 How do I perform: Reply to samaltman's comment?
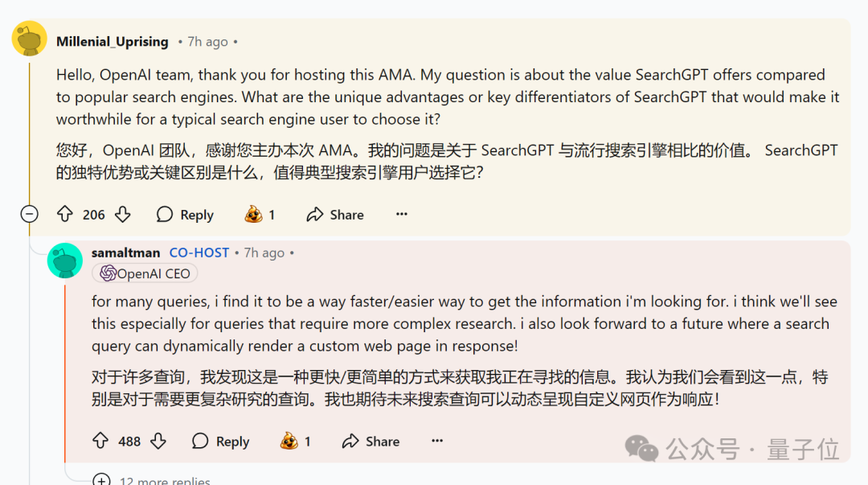tap(221, 441)
